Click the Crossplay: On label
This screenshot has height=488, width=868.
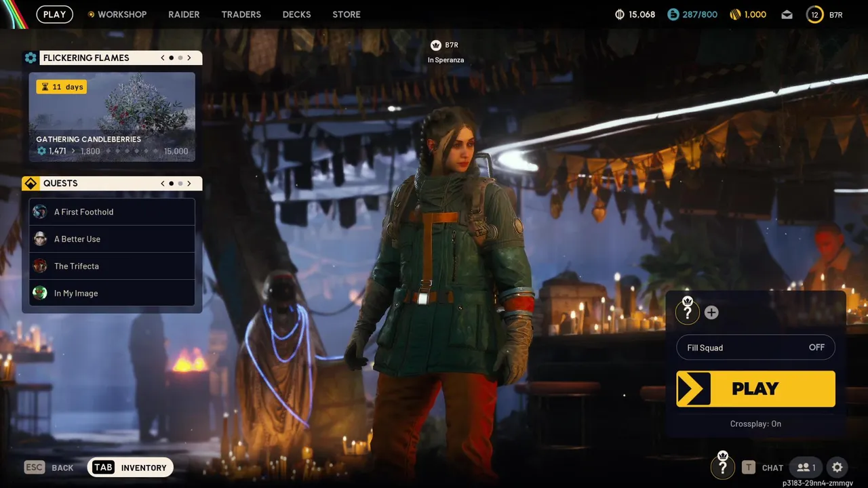tap(755, 424)
